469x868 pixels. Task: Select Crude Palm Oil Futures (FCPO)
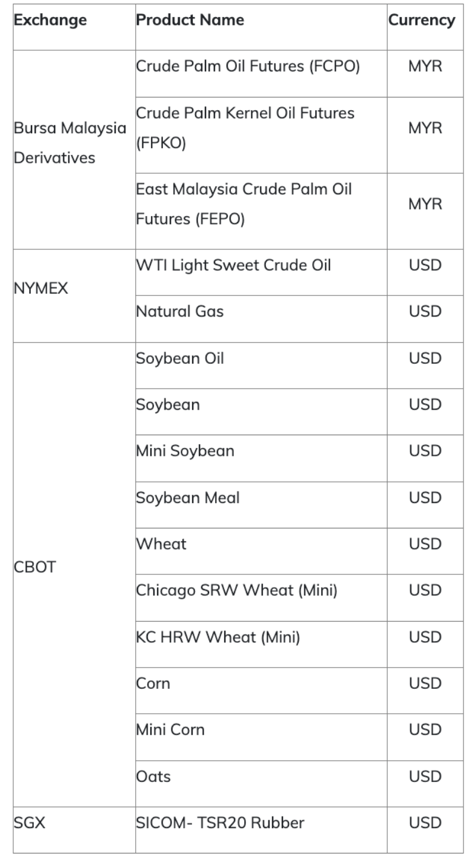click(248, 67)
